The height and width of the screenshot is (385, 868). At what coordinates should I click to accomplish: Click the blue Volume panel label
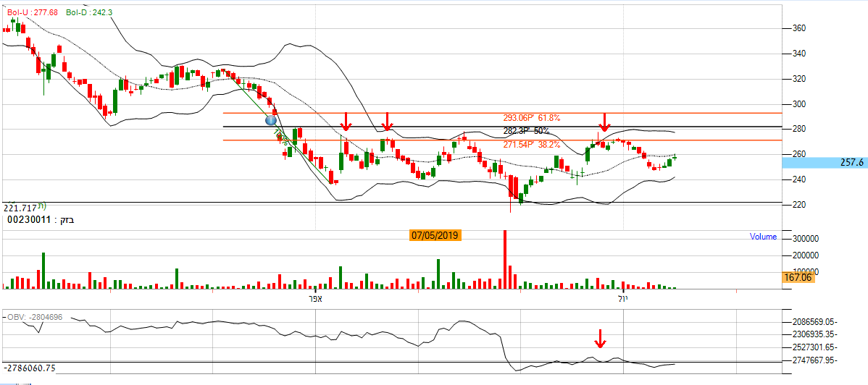pos(763,237)
